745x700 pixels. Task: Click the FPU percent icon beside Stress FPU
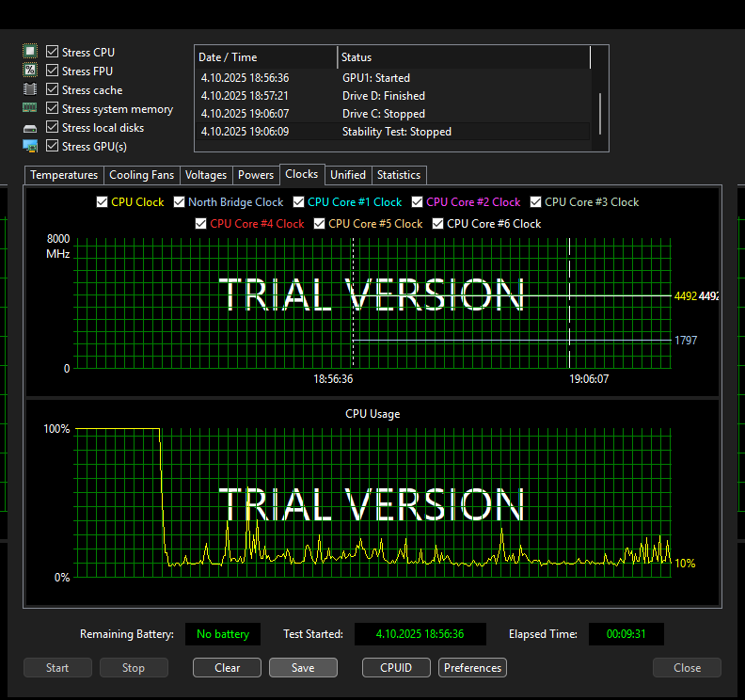(30, 70)
